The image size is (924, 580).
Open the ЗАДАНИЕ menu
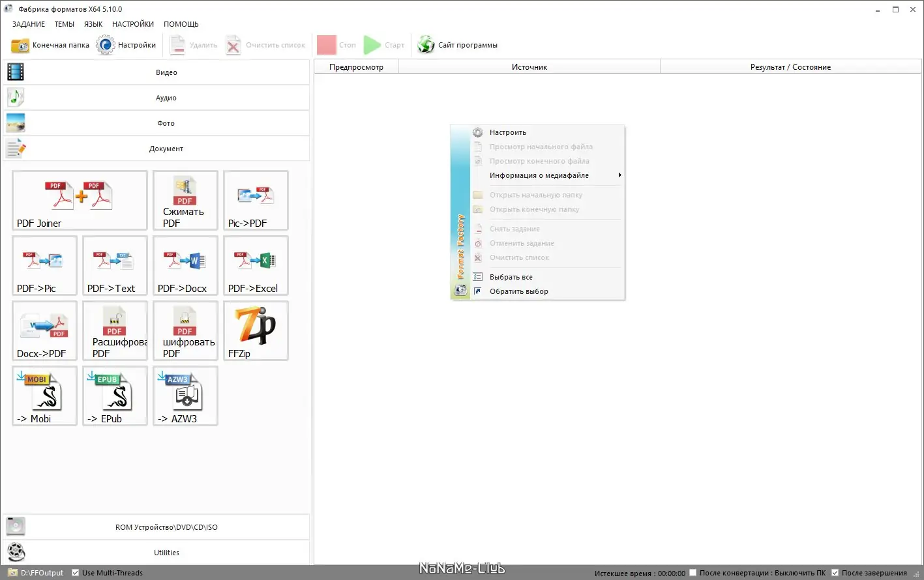[x=29, y=24]
